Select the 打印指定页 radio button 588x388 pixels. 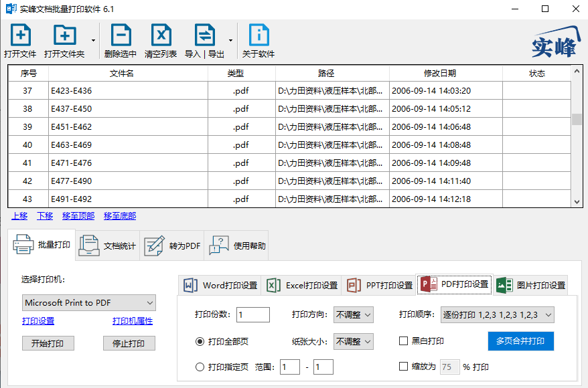(200, 367)
